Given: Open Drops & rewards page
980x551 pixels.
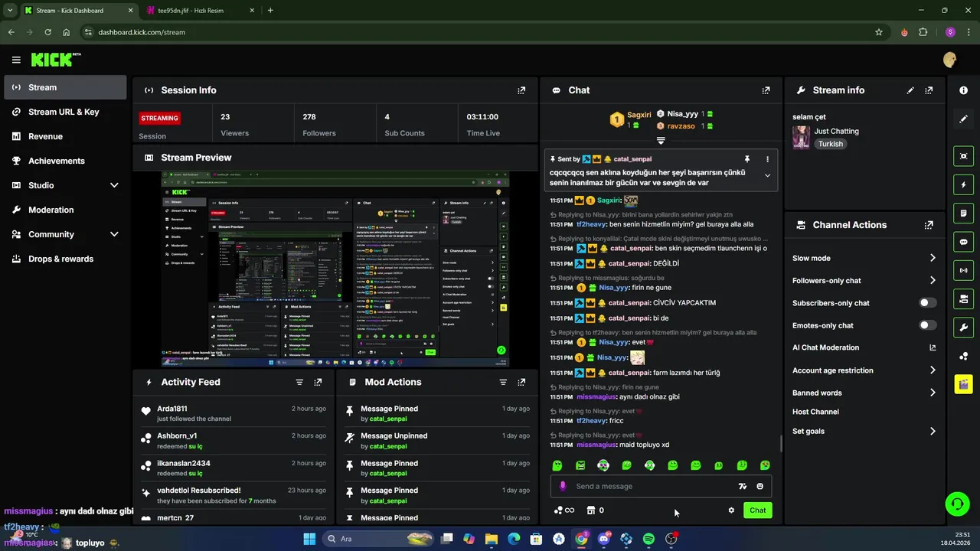Looking at the screenshot, I should click(x=65, y=259).
